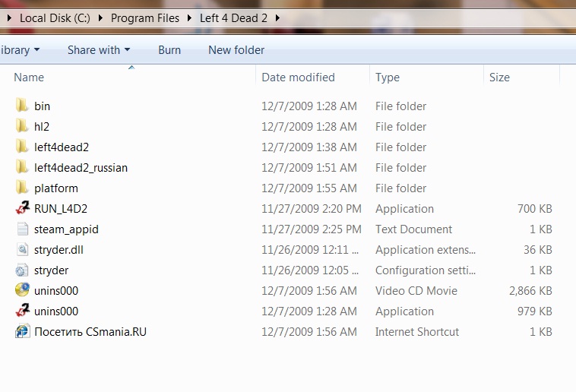Select the name Посетить CSmania.RU

point(90,332)
